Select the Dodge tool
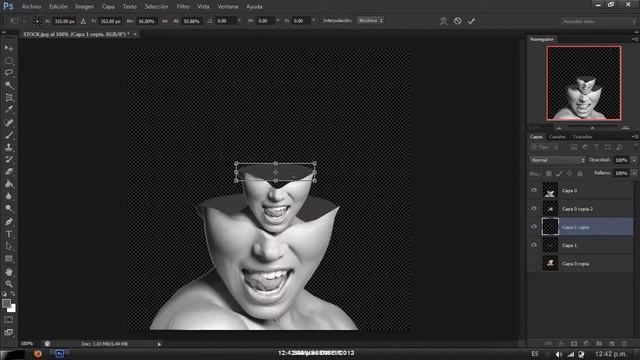 9,209
